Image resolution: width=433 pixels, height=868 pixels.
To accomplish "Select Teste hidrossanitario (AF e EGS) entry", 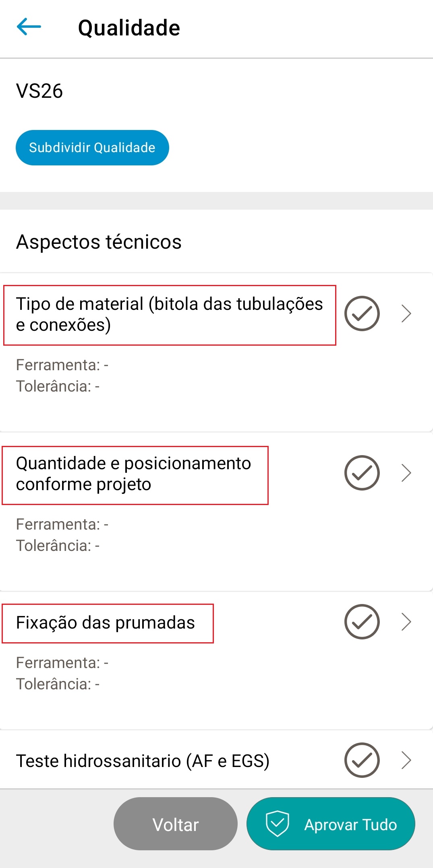I will pyautogui.click(x=143, y=761).
